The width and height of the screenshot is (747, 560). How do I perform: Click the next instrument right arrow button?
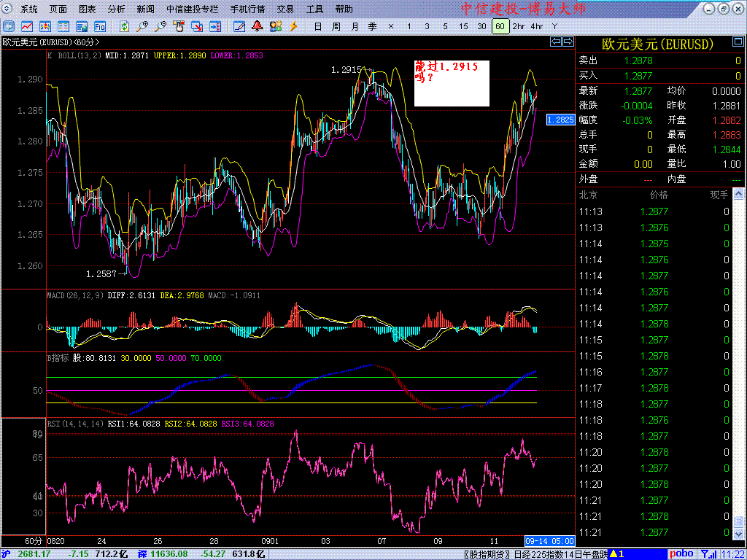click(x=565, y=42)
